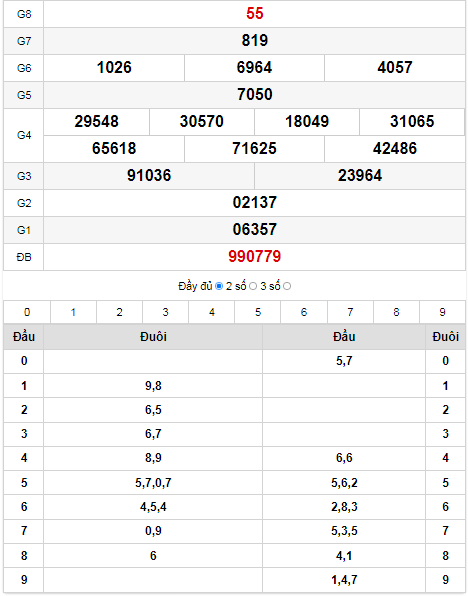Click digit filter 1 in number row
468x596 pixels.
tap(73, 312)
